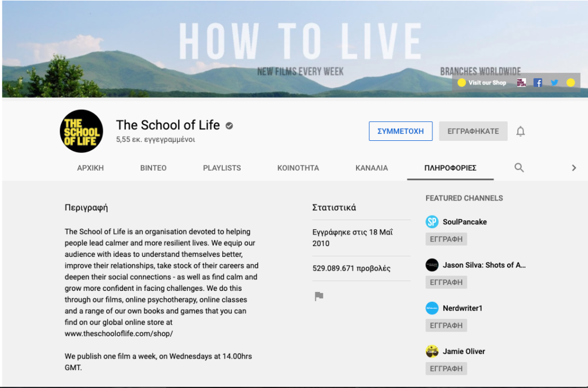Viewport: 588px width, 388px height.
Task: Switch to the ΒΙΝΤΕΟ tab
Action: tap(153, 168)
